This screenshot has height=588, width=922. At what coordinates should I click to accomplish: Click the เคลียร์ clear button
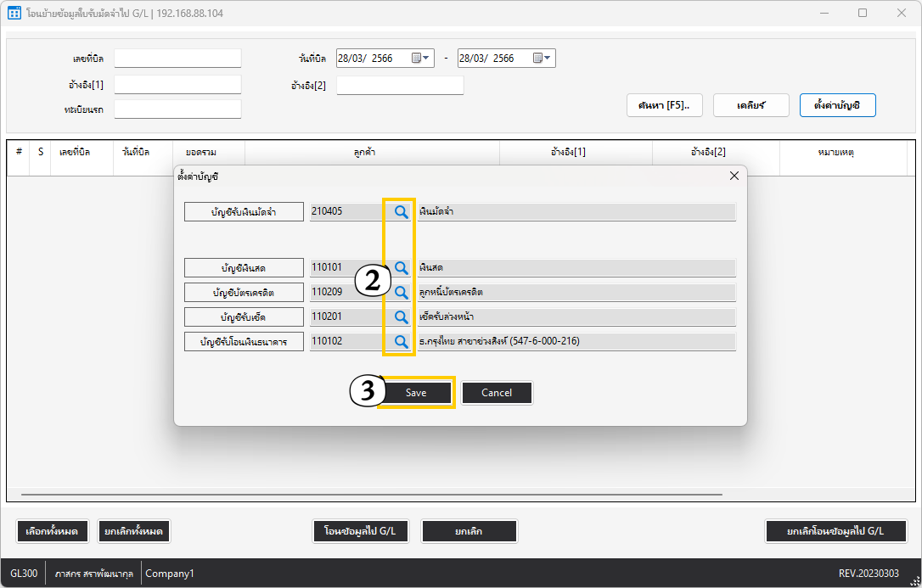point(751,105)
